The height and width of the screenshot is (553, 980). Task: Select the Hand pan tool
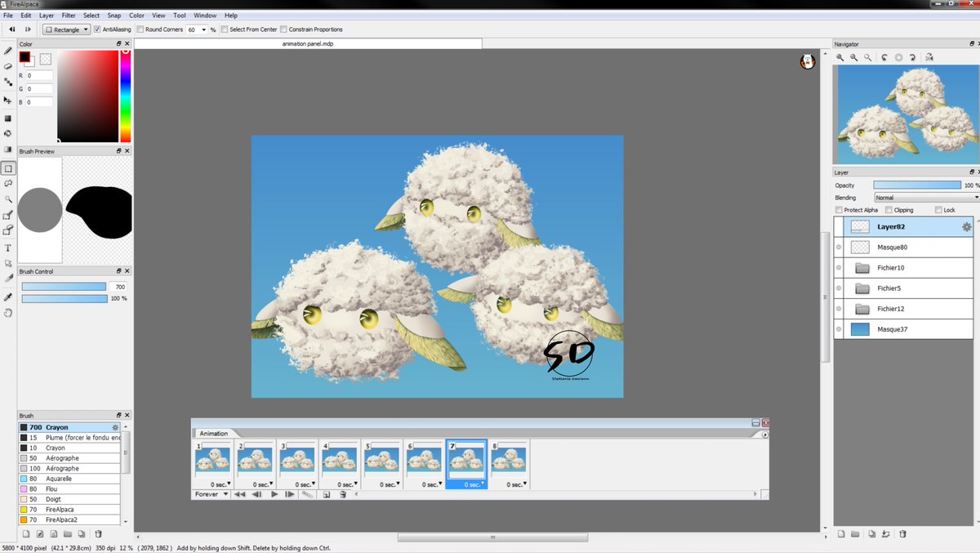click(x=8, y=313)
